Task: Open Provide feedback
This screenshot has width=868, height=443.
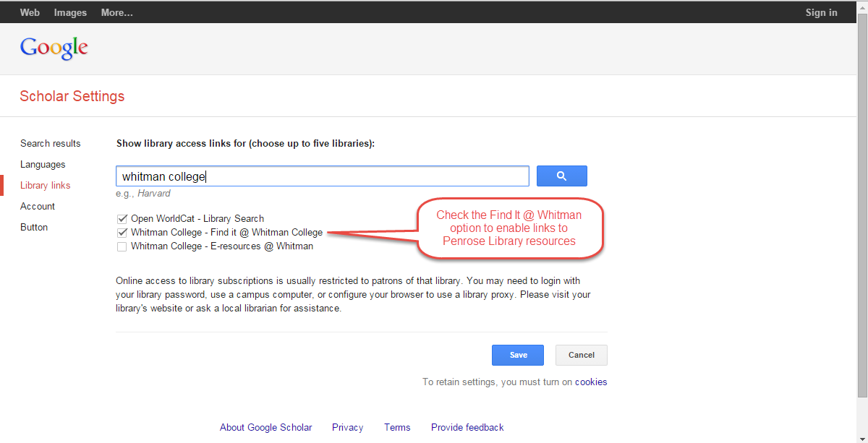Action: pos(467,427)
